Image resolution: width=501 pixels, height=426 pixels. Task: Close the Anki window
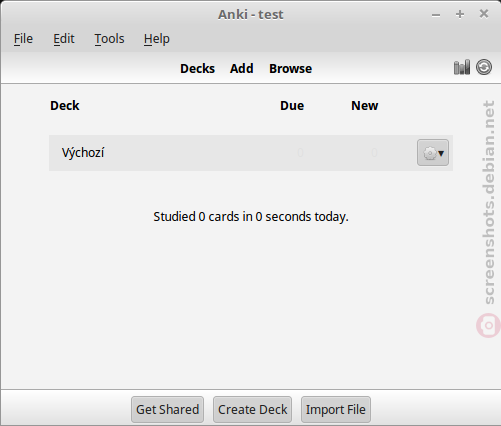[x=484, y=14]
